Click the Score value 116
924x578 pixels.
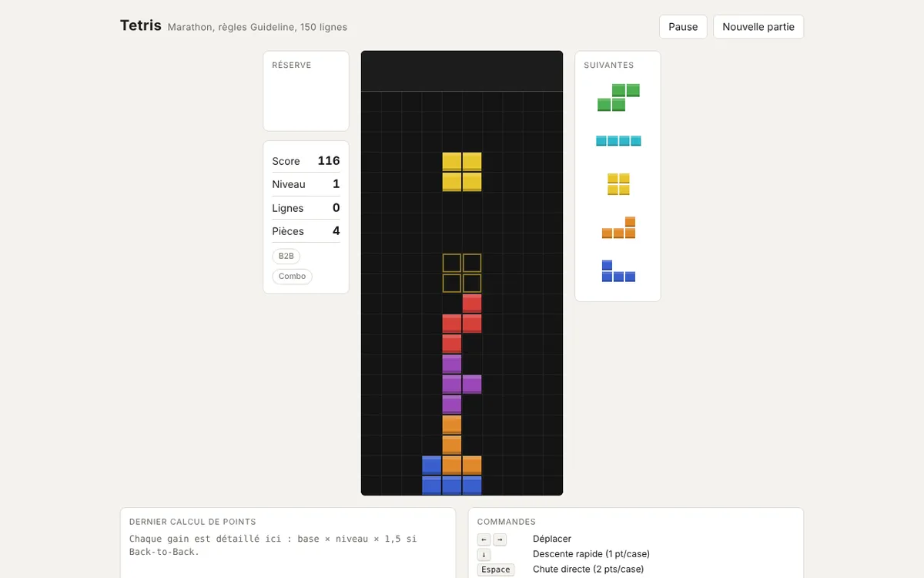329,160
